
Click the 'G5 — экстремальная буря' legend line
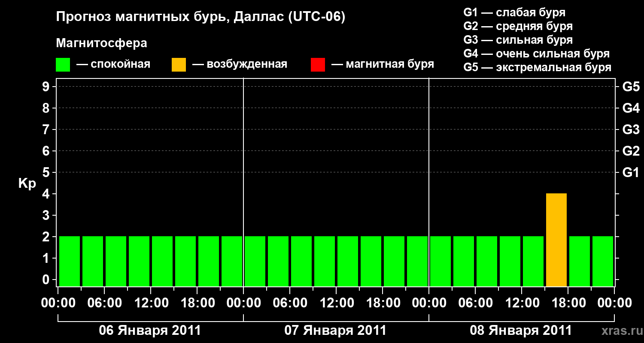click(538, 67)
